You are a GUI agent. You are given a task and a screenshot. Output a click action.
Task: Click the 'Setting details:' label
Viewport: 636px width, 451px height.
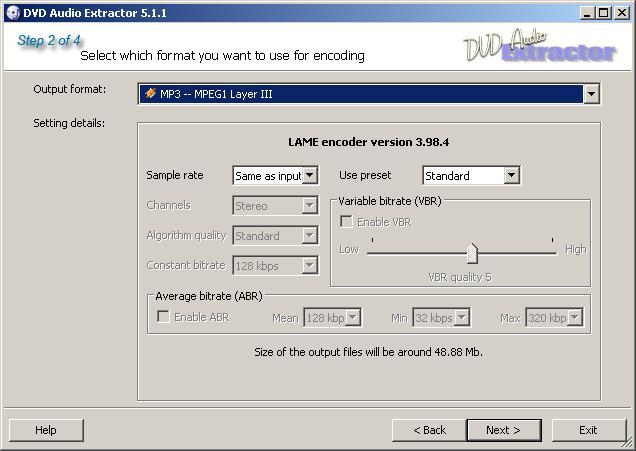click(x=69, y=123)
